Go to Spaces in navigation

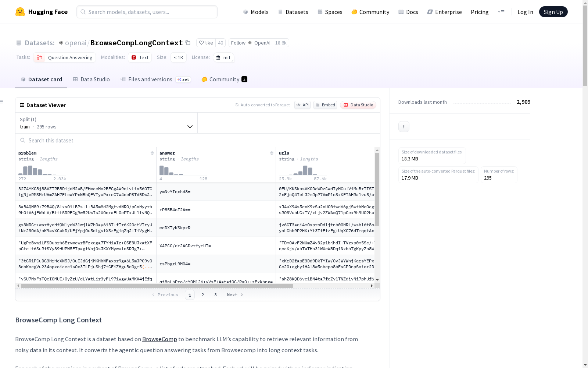click(x=330, y=12)
